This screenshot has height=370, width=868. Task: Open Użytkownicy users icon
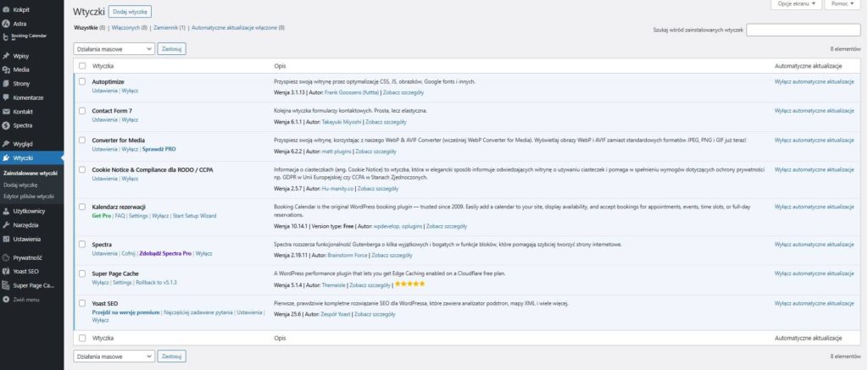point(6,211)
